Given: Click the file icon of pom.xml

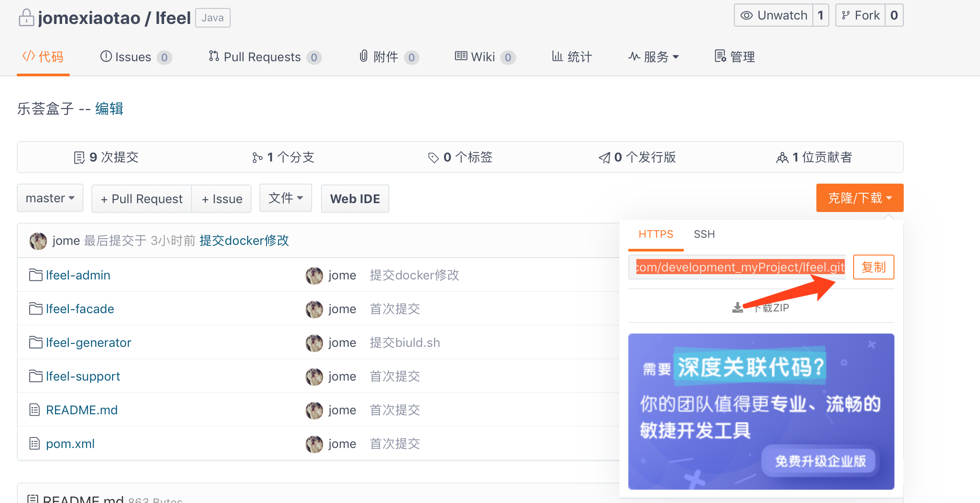Looking at the screenshot, I should [x=35, y=443].
